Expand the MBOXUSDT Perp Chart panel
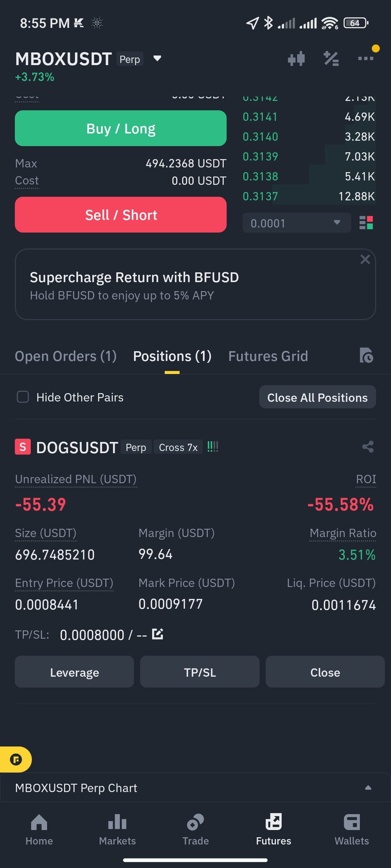 195,787
